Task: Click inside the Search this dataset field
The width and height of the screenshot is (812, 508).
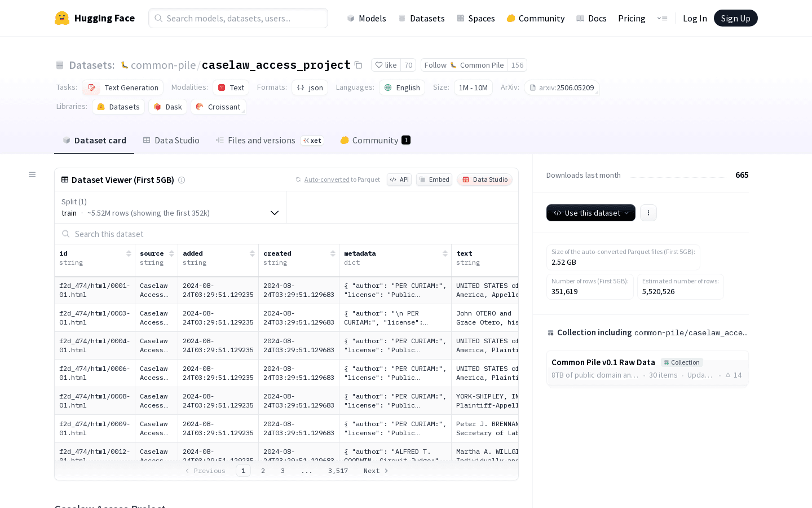Action: [x=169, y=234]
